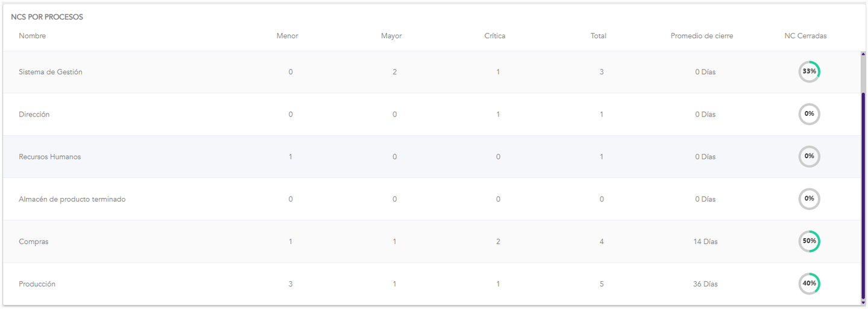The height and width of the screenshot is (309, 868).
Task: Click the 40% closed indicator for Producción
Action: (809, 284)
